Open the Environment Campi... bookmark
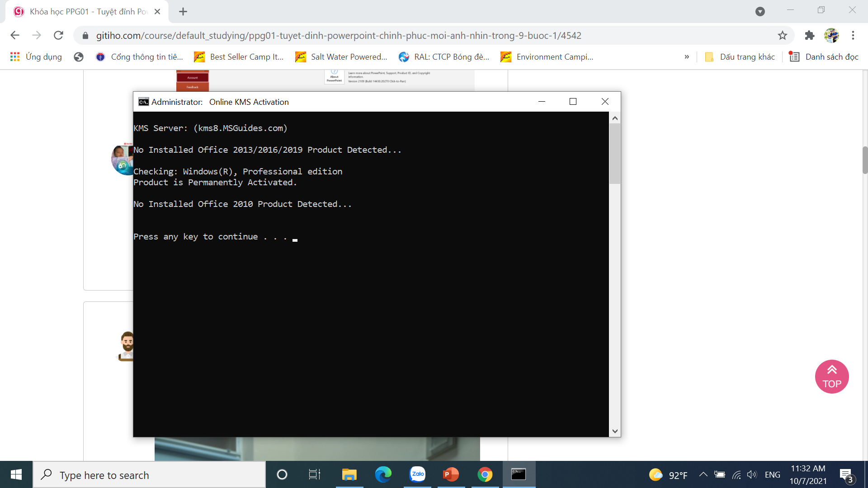Image resolution: width=868 pixels, height=488 pixels. tap(547, 56)
